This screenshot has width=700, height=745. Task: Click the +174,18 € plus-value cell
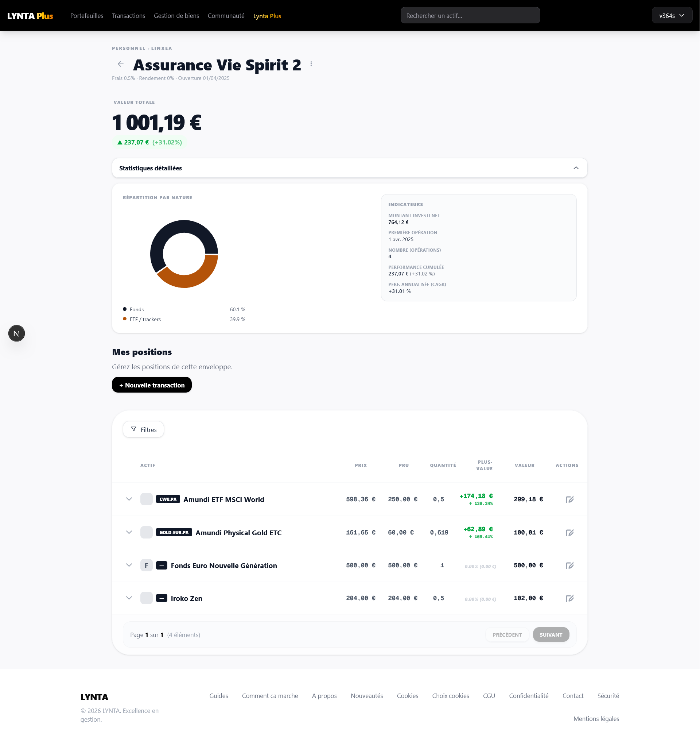tap(477, 499)
